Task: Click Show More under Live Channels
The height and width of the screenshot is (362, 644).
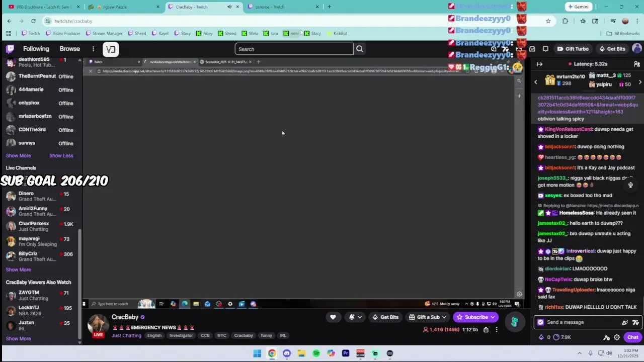Action: pyautogui.click(x=18, y=269)
